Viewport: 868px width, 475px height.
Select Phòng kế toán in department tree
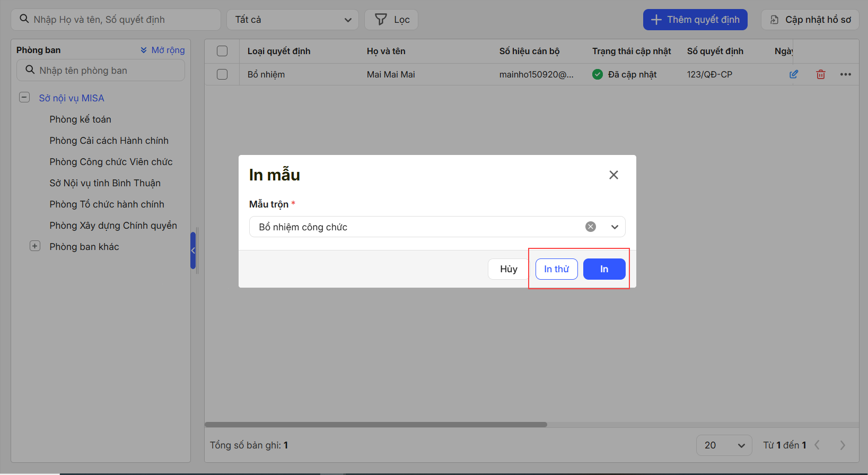coord(80,119)
